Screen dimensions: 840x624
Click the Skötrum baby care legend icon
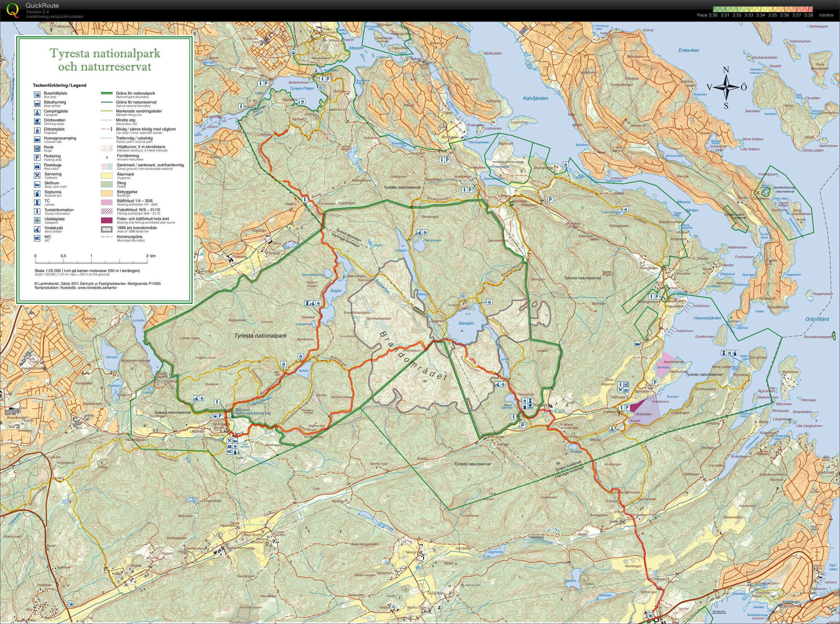pyautogui.click(x=37, y=184)
